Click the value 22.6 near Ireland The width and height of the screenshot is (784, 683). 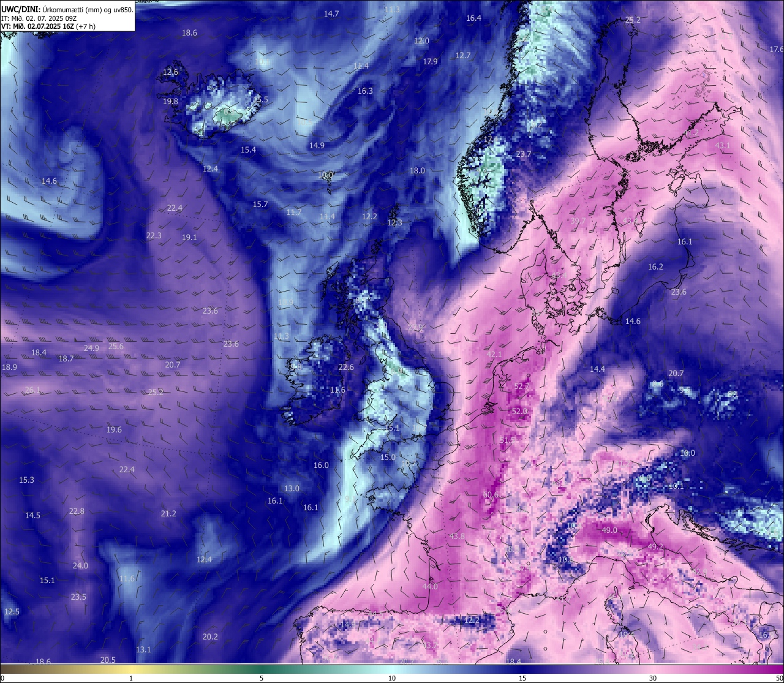click(x=346, y=368)
